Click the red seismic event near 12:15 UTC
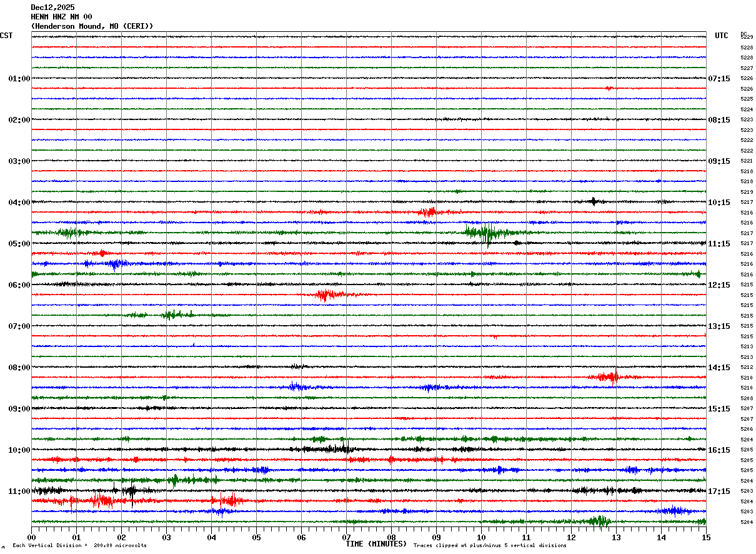 326,295
